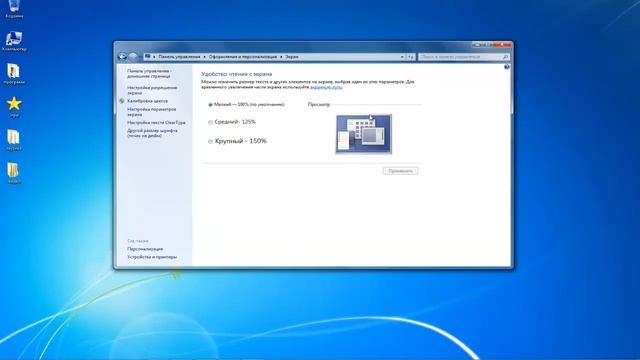The width and height of the screenshot is (640, 360).
Task: Go back with the Back arrow button
Action: [122, 57]
